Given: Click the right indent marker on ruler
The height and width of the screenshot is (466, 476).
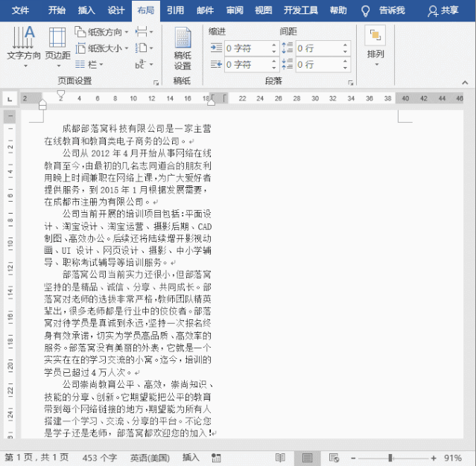Looking at the screenshot, I should pyautogui.click(x=211, y=102).
